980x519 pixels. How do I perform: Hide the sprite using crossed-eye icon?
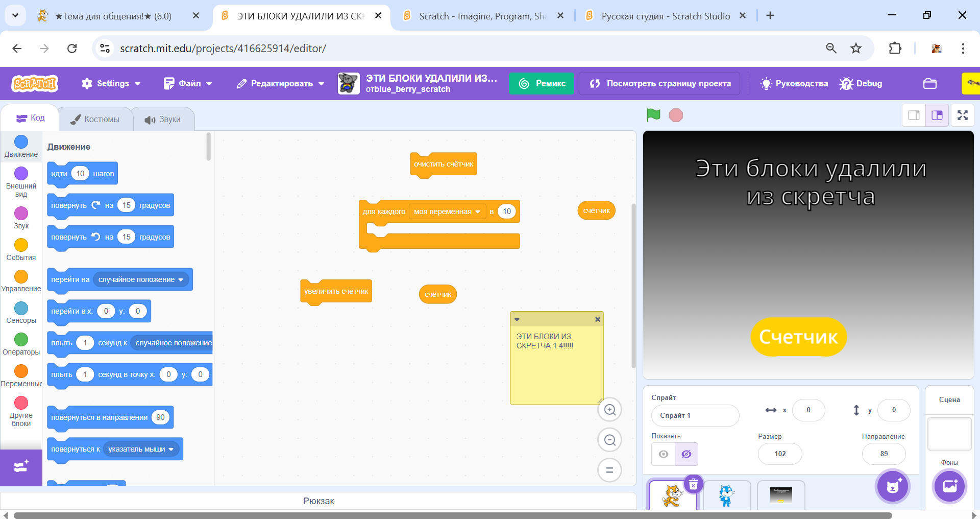click(686, 454)
